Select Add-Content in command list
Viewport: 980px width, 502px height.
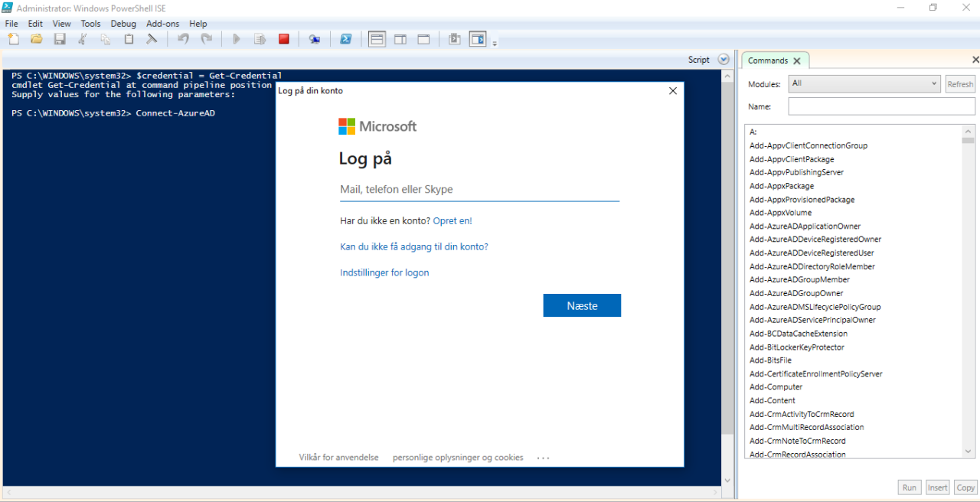point(773,401)
